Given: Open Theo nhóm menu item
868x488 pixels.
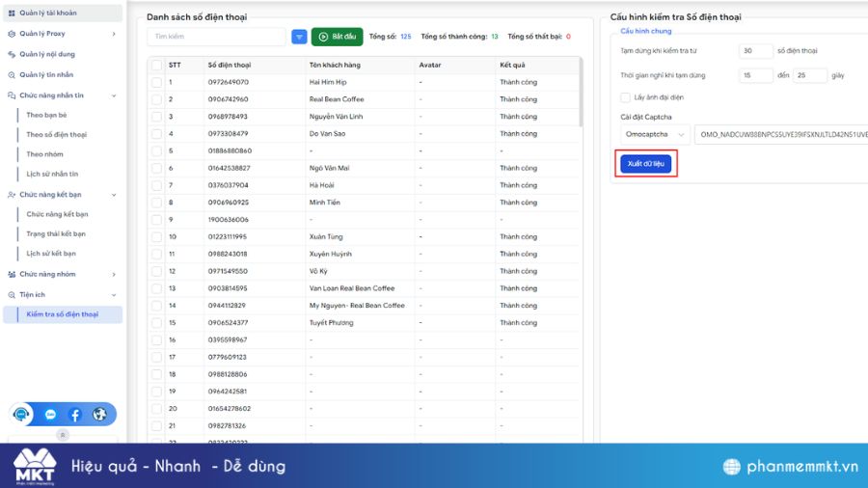Looking at the screenshot, I should click(44, 154).
